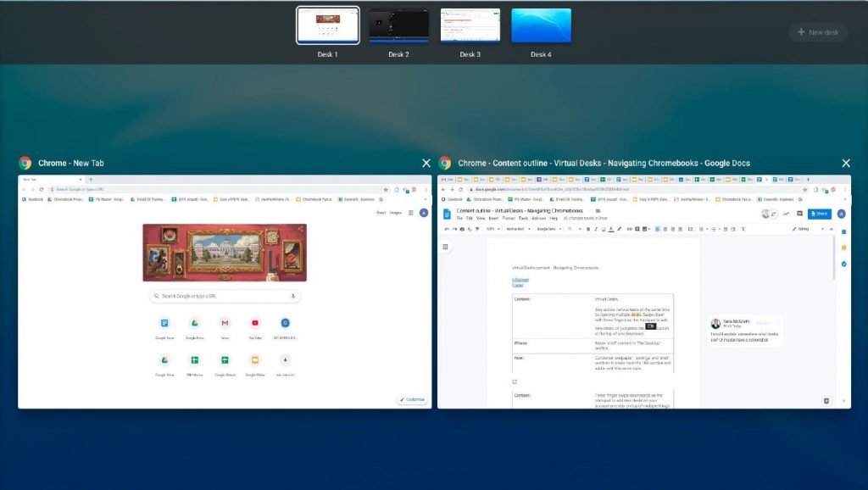Click the Google Doodle image
This screenshot has height=490, width=868.
pyautogui.click(x=225, y=253)
